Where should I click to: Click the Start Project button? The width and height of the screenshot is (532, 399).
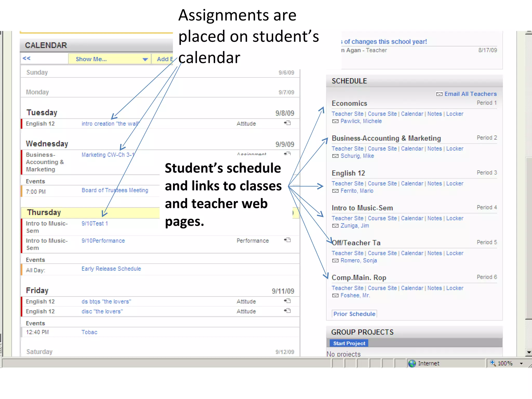pyautogui.click(x=349, y=343)
